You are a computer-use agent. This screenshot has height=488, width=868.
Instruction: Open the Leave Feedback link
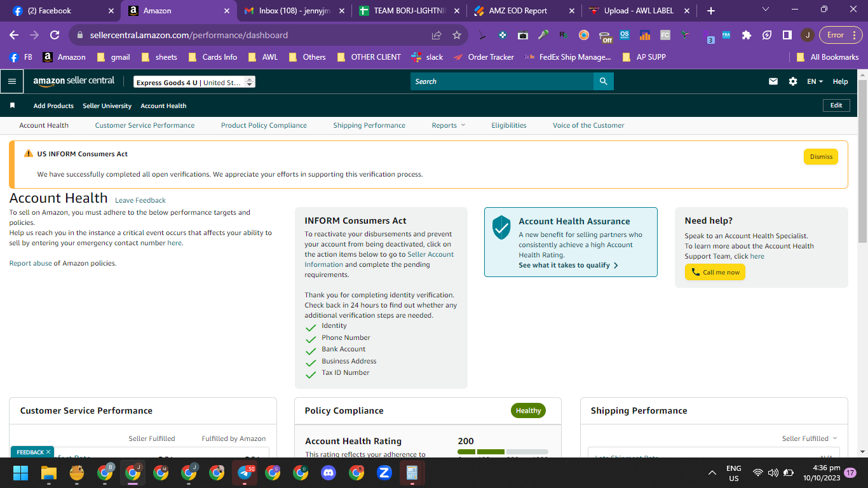tap(140, 200)
